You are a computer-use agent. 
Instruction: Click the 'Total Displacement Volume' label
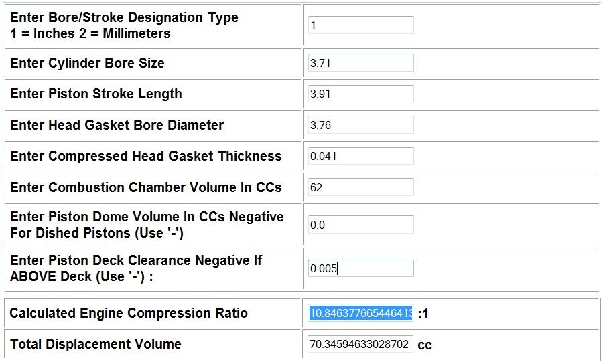96,344
